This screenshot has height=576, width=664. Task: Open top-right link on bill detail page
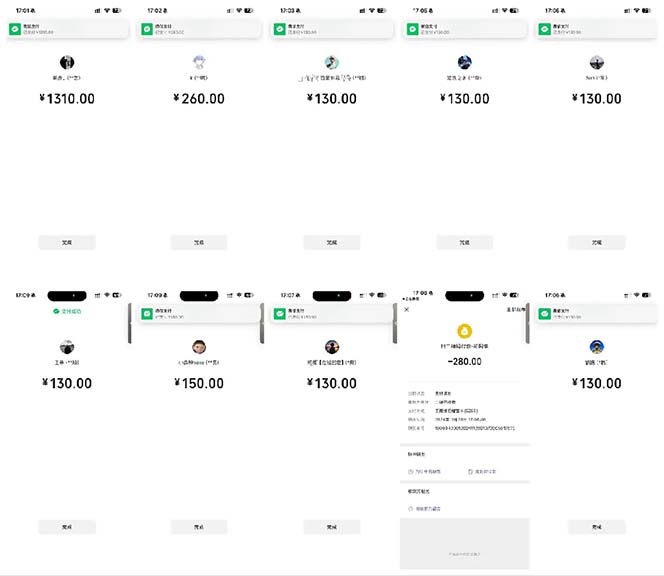518,310
